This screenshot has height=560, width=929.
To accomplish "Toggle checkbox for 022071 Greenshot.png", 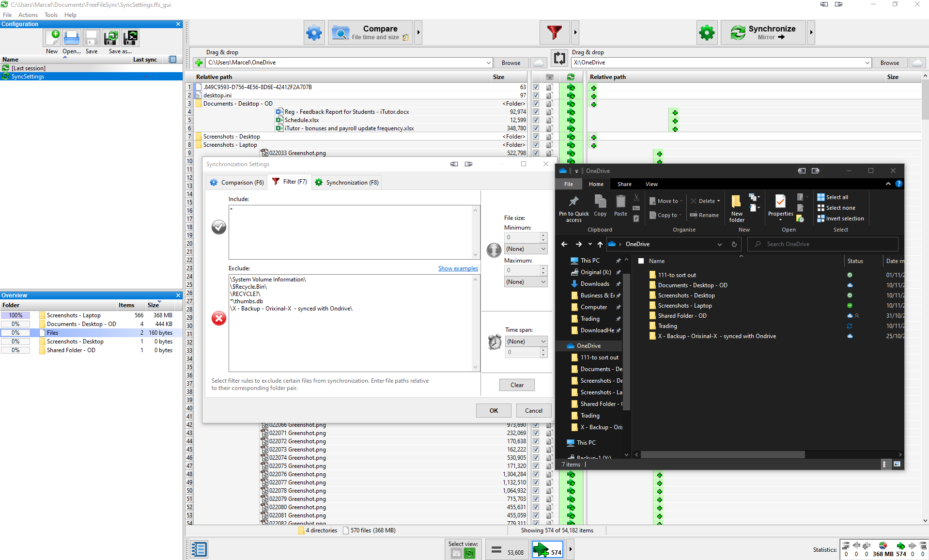I will [x=536, y=433].
